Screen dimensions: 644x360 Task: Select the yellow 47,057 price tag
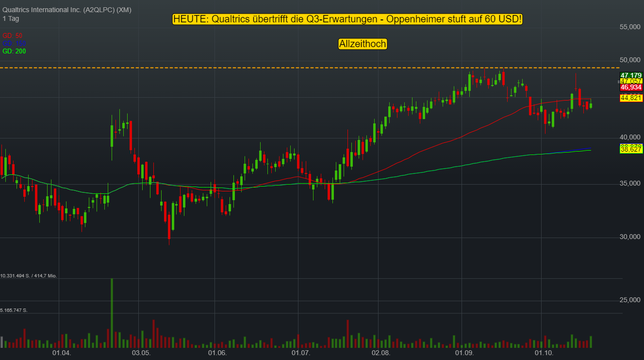pos(631,81)
